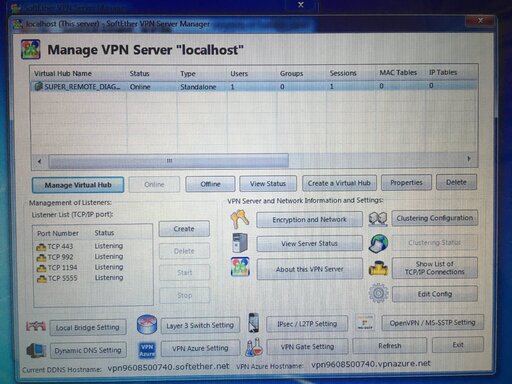512x384 pixels.
Task: Click the hub icon next to SUPER_REMOTE_DIAG
Action: [x=39, y=86]
